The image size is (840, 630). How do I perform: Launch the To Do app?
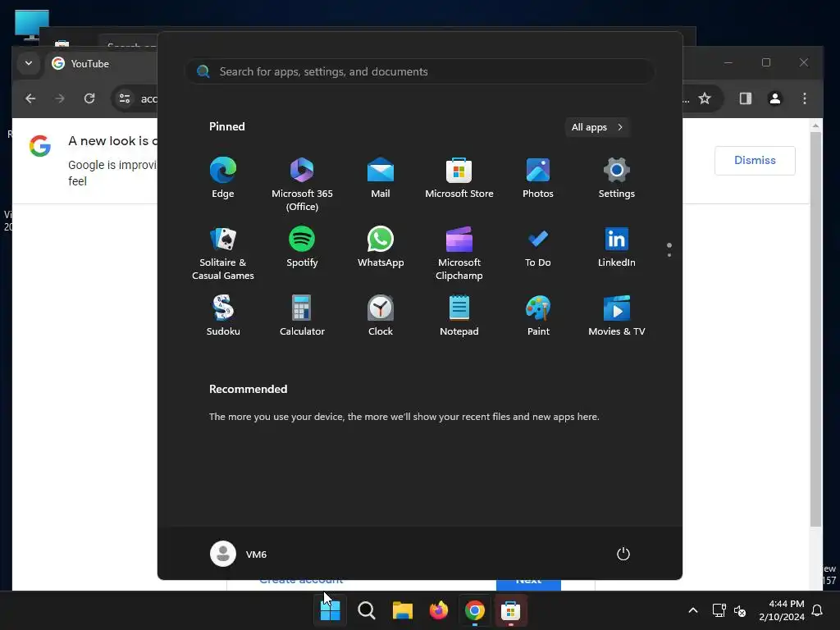pyautogui.click(x=538, y=247)
